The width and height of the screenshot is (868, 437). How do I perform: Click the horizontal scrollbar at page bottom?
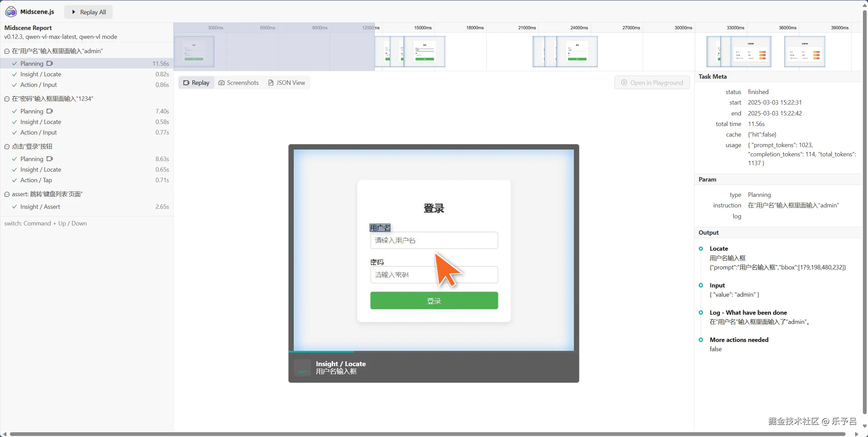(427, 434)
